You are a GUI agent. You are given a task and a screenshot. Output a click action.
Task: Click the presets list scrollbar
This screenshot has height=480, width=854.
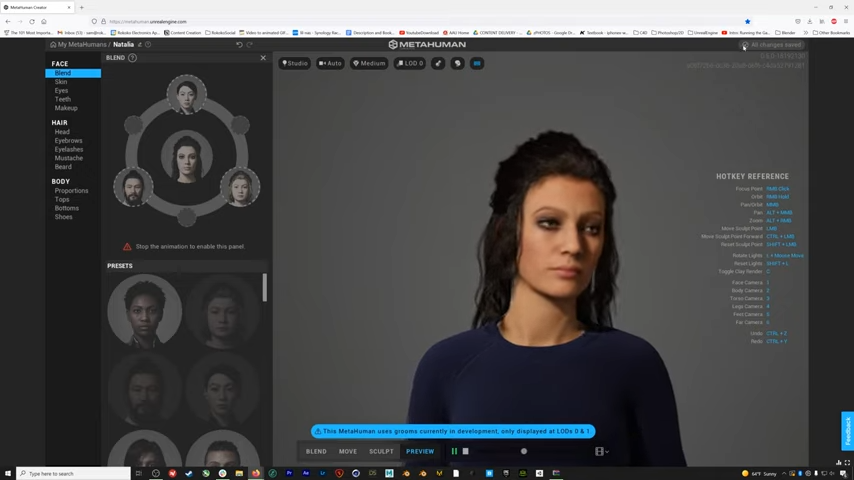265,287
